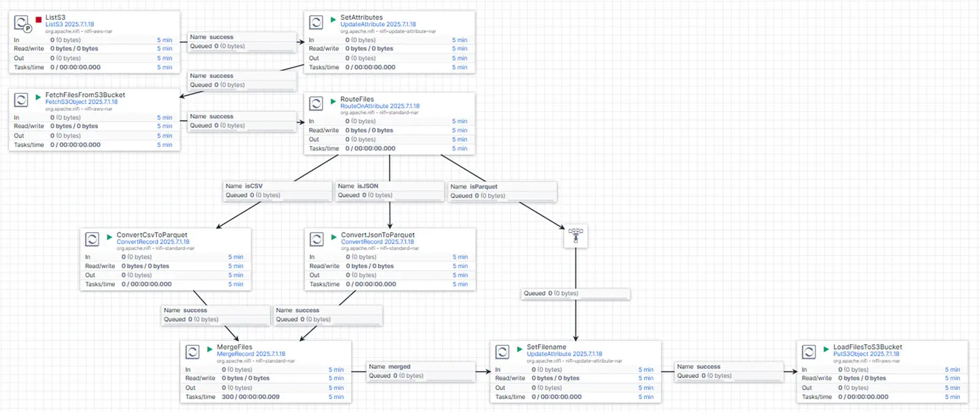980x412 pixels.
Task: Click the org.apache.nifi - nifi-update-attribute-nar text under SetFilename
Action: [575, 361]
